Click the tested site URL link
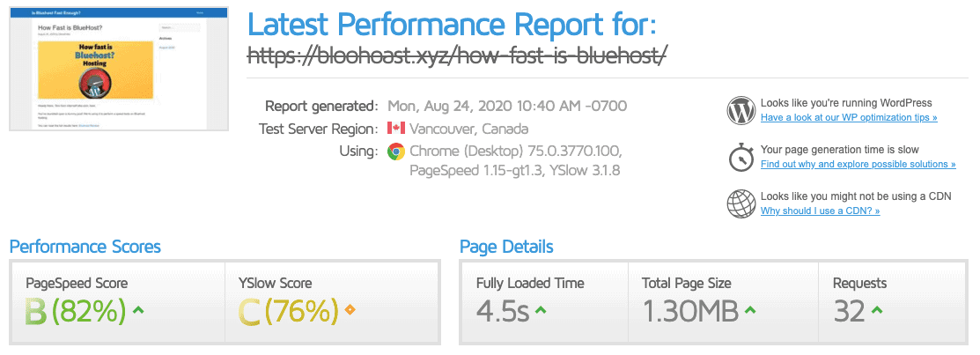Screen dimensions: 980x355 point(457,56)
